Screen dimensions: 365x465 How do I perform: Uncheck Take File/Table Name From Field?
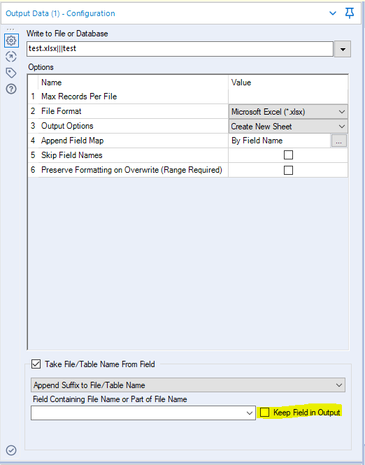tap(36, 364)
